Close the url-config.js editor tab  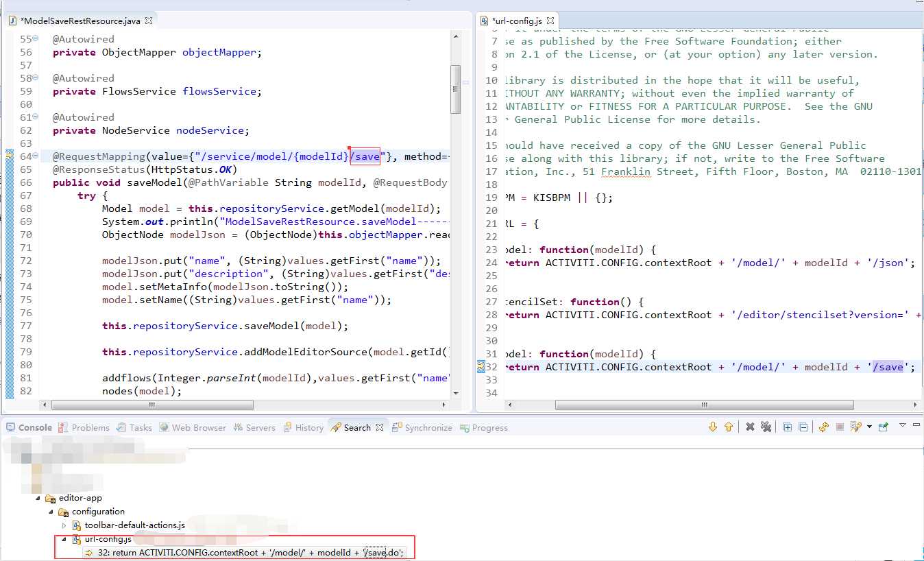pyautogui.click(x=550, y=21)
